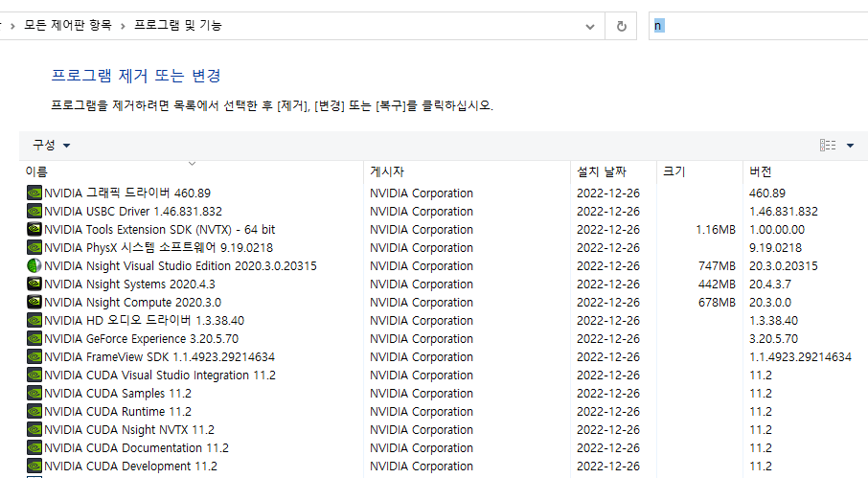This screenshot has height=478, width=868.
Task: Go to 모든 제어판 항목 in address bar
Action: (67, 26)
